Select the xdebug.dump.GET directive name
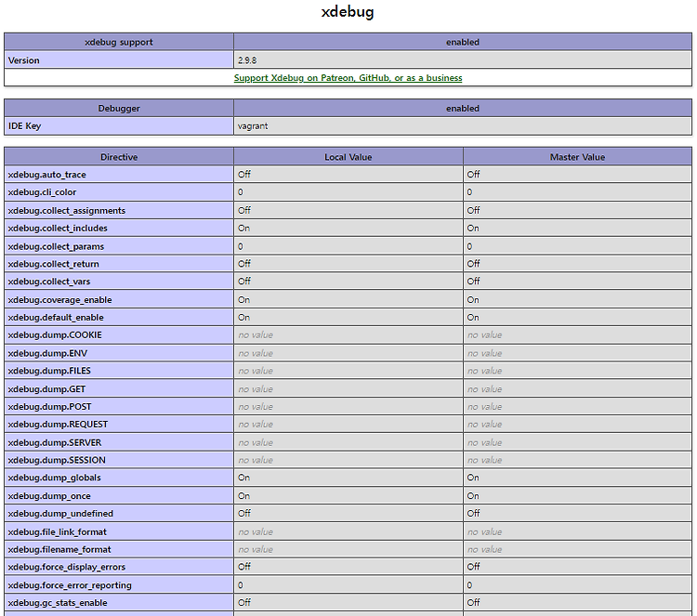The width and height of the screenshot is (697, 616). pyautogui.click(x=46, y=389)
